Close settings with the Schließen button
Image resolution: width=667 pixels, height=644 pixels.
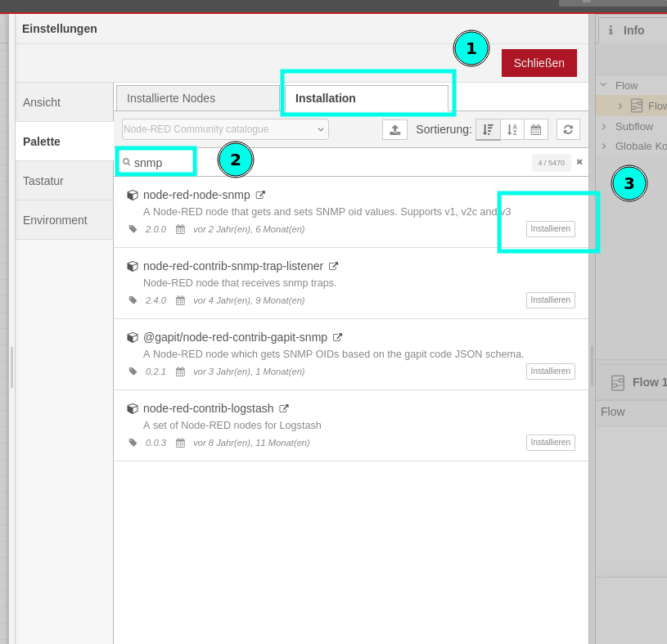539,63
